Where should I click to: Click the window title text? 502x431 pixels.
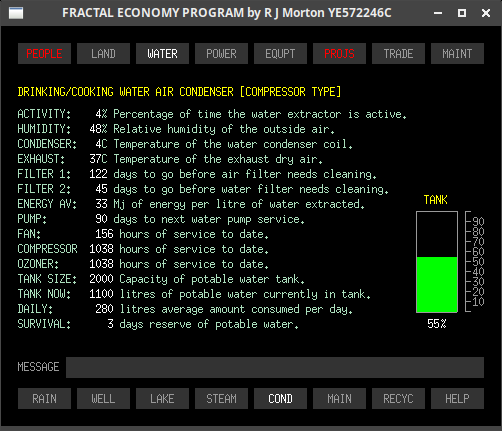227,13
